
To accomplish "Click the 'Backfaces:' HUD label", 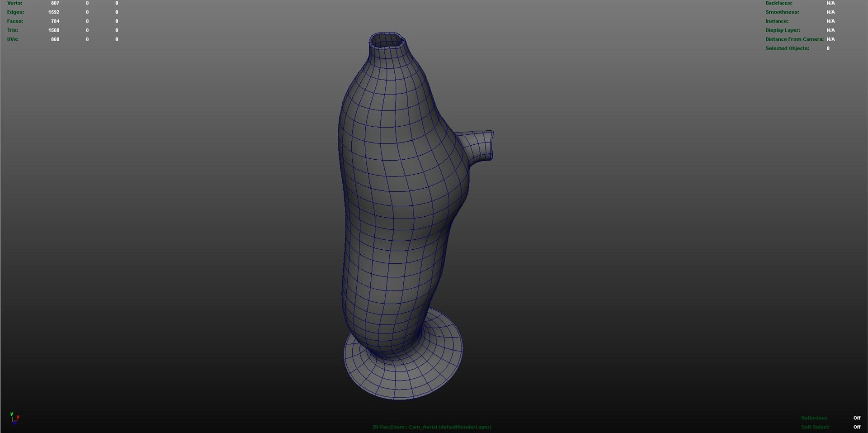I will 778,3.
